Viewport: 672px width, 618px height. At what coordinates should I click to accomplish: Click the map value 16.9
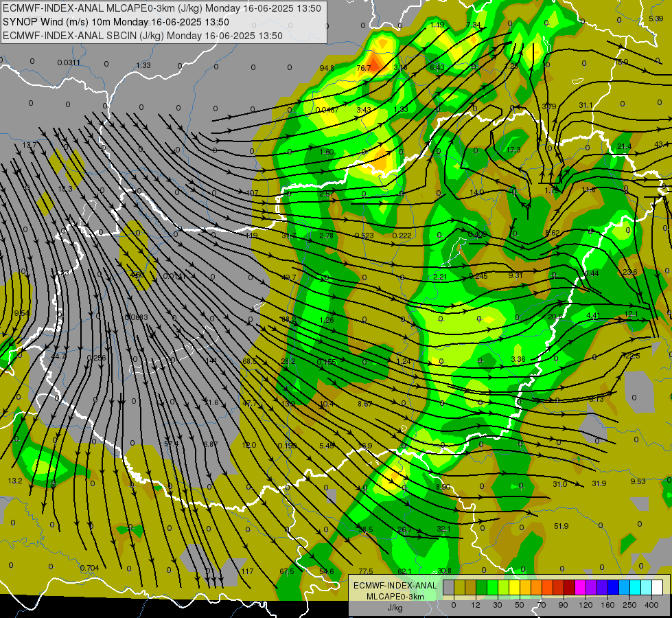(x=364, y=446)
